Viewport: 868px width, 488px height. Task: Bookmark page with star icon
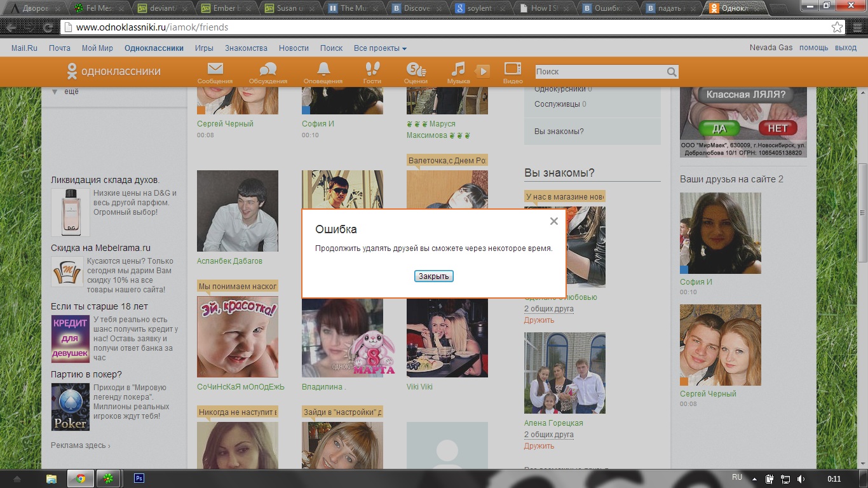pyautogui.click(x=837, y=27)
